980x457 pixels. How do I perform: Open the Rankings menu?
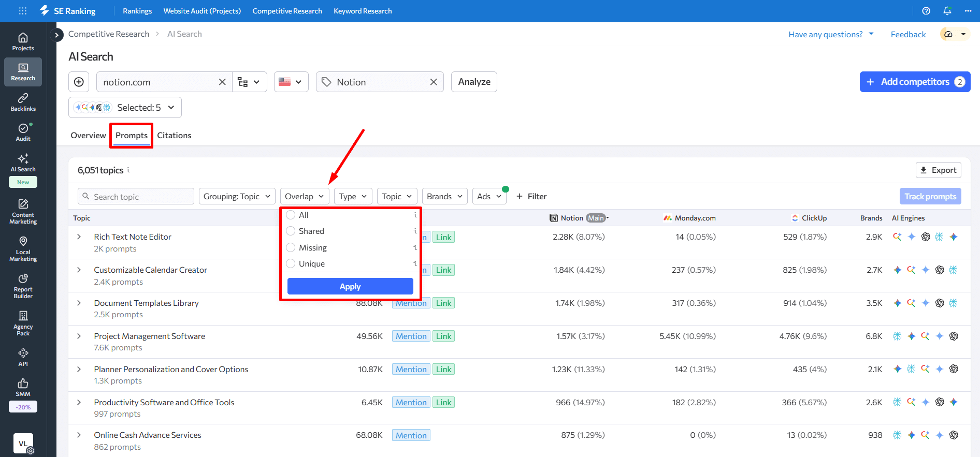[137, 11]
